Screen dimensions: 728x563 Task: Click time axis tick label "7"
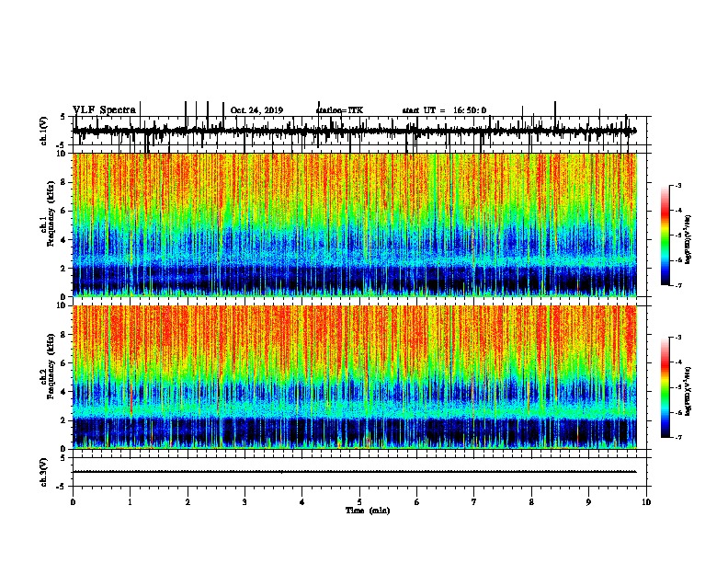474,502
